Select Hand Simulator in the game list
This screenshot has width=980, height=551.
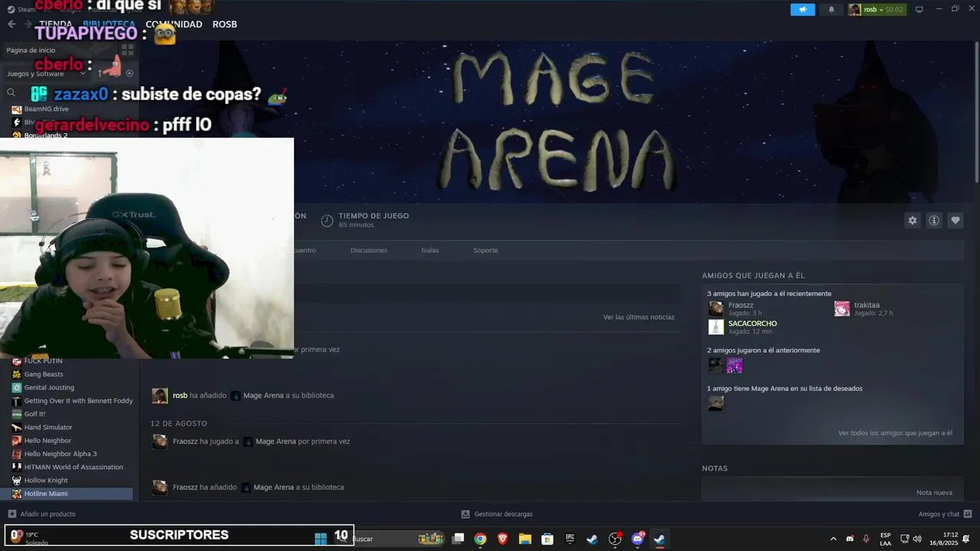click(x=48, y=427)
